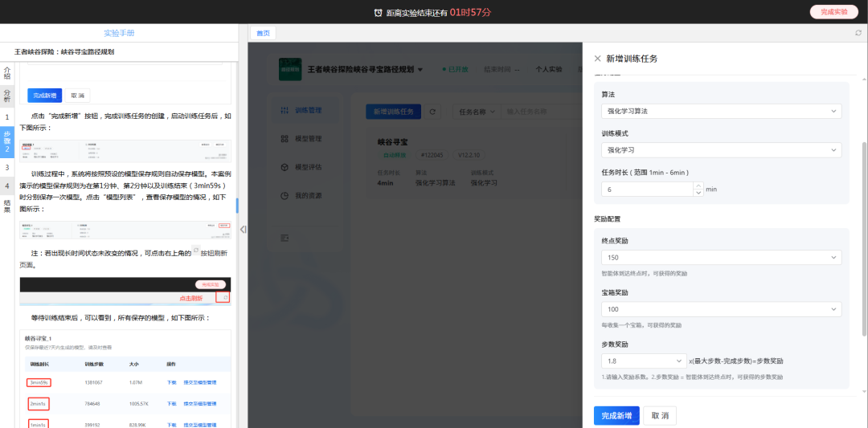
Task: Open the 终点奖励 dropdown set to 150
Action: click(x=721, y=258)
